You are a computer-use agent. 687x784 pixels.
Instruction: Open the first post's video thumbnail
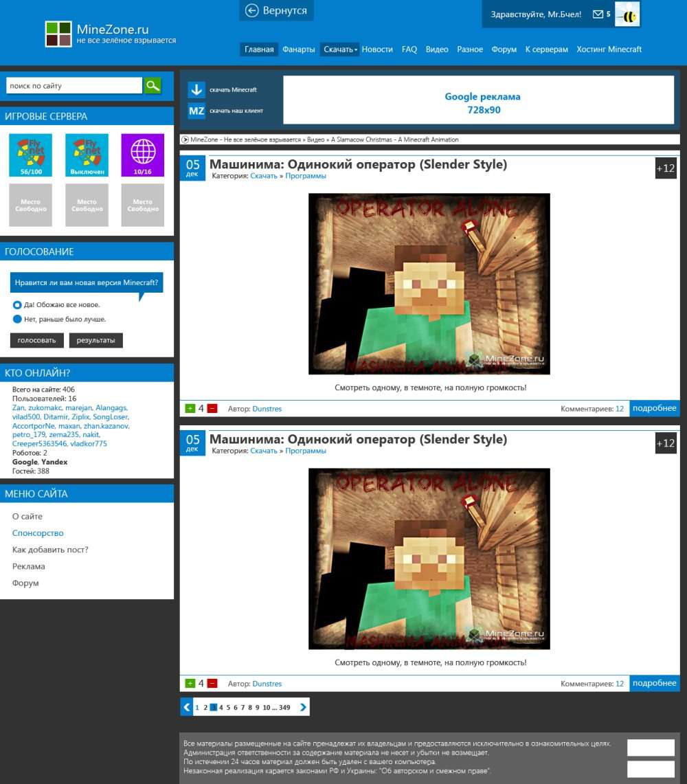[429, 284]
